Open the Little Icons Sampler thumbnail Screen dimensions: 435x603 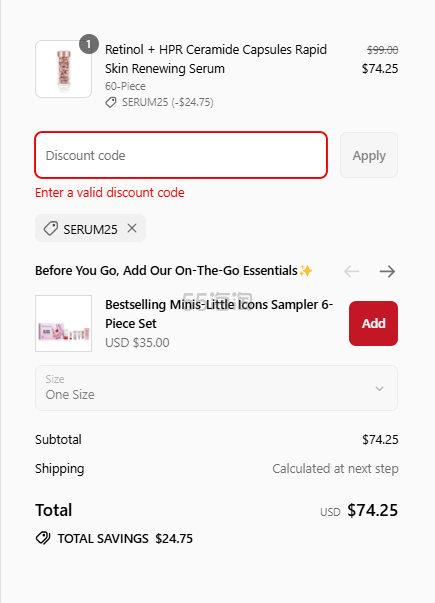[63, 323]
